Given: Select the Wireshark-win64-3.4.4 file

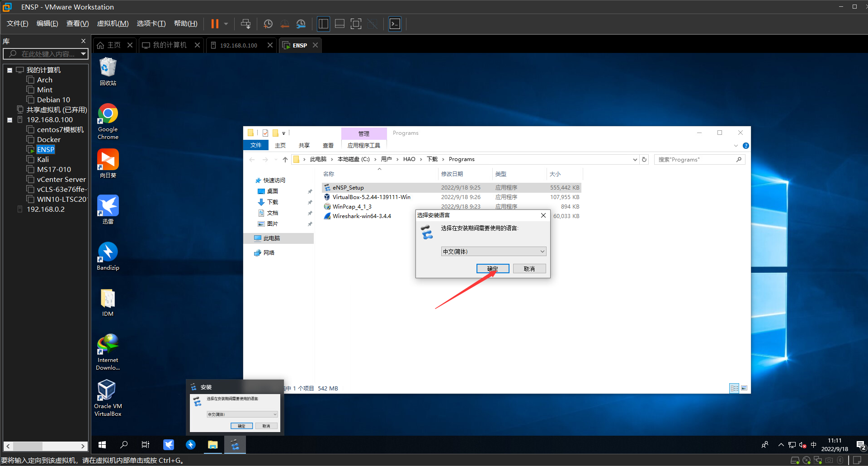Looking at the screenshot, I should pos(362,216).
